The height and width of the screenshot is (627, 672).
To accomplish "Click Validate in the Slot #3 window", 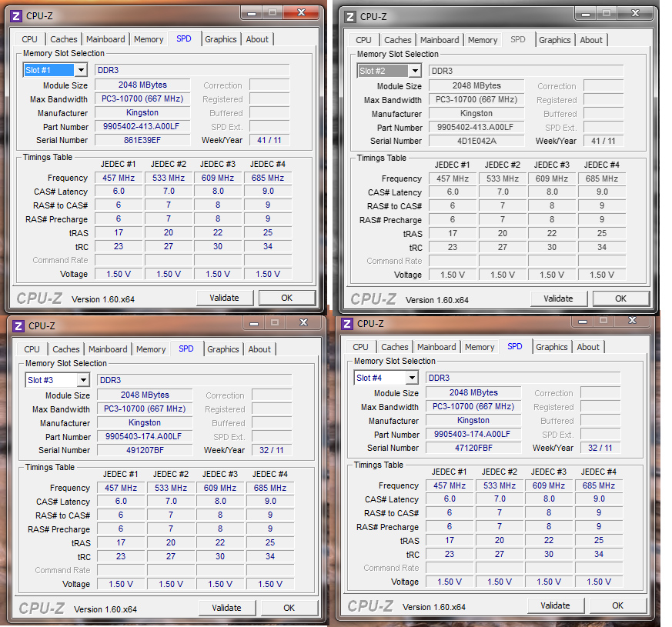I will 227,609.
